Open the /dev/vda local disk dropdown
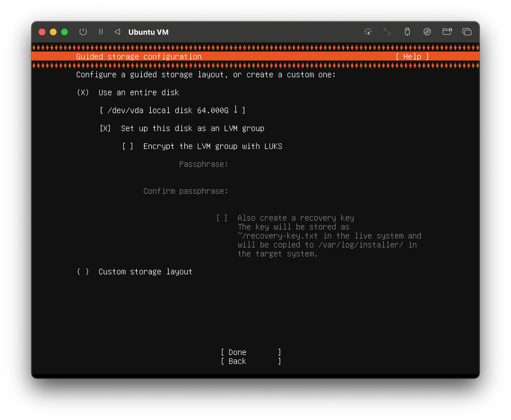This screenshot has height=420, width=511. [x=172, y=110]
